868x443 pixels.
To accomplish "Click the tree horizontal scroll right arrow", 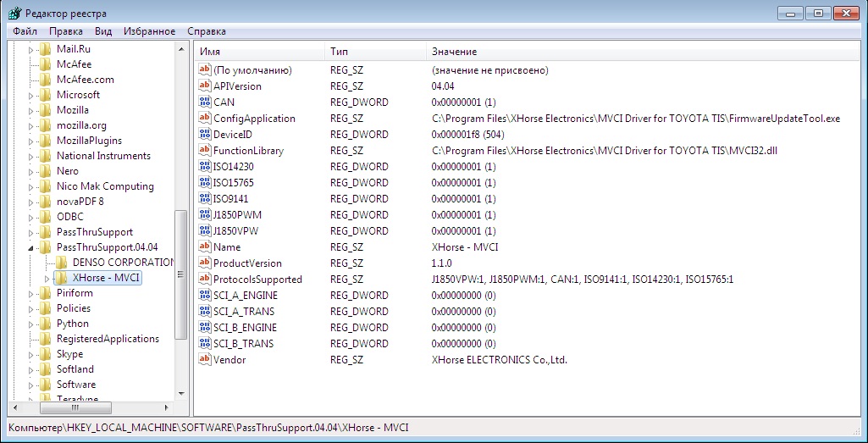I will (x=167, y=407).
